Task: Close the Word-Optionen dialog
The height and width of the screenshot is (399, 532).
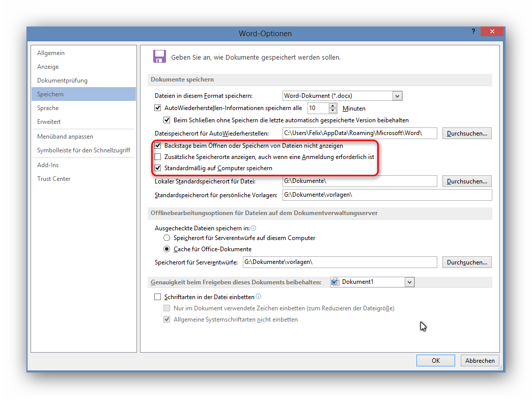Action: 492,31
